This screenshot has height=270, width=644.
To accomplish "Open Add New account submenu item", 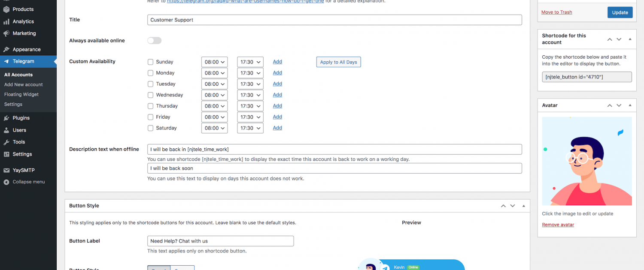I will 24,84.
